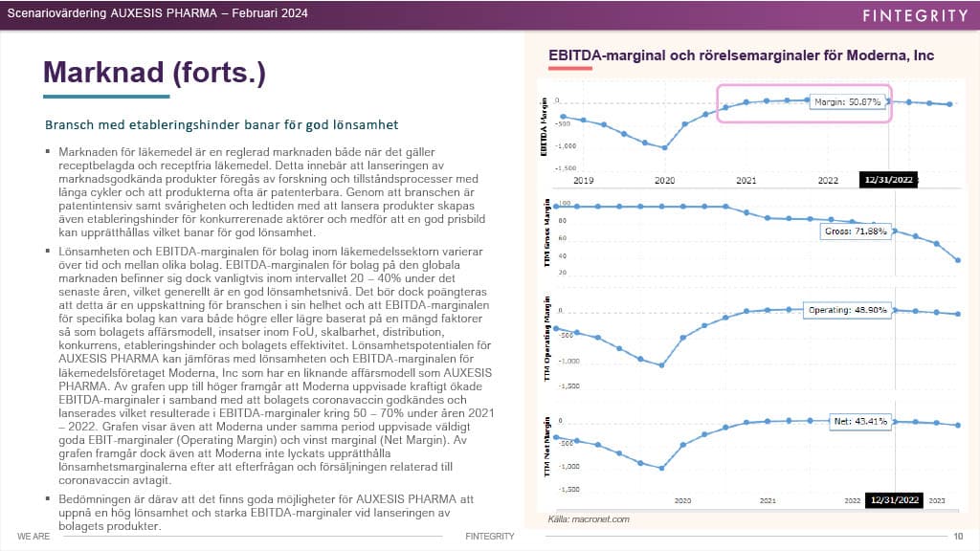Image resolution: width=980 pixels, height=551 pixels.
Task: Click the lowest data point on the net margin line
Action: point(662,468)
